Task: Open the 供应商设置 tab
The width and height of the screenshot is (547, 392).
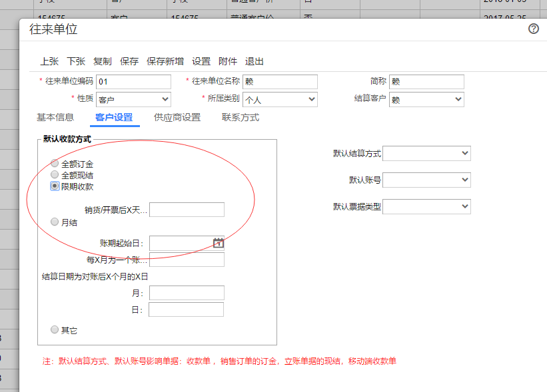Action: click(x=177, y=118)
